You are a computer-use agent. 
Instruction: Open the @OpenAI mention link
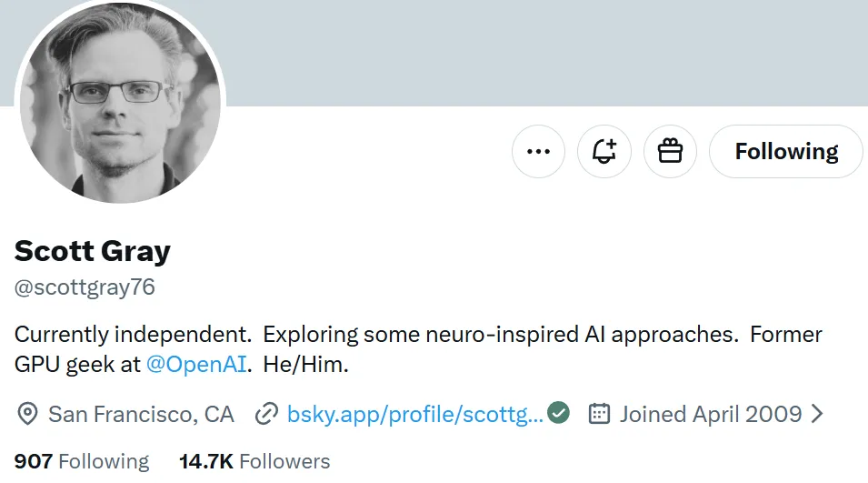[196, 364]
